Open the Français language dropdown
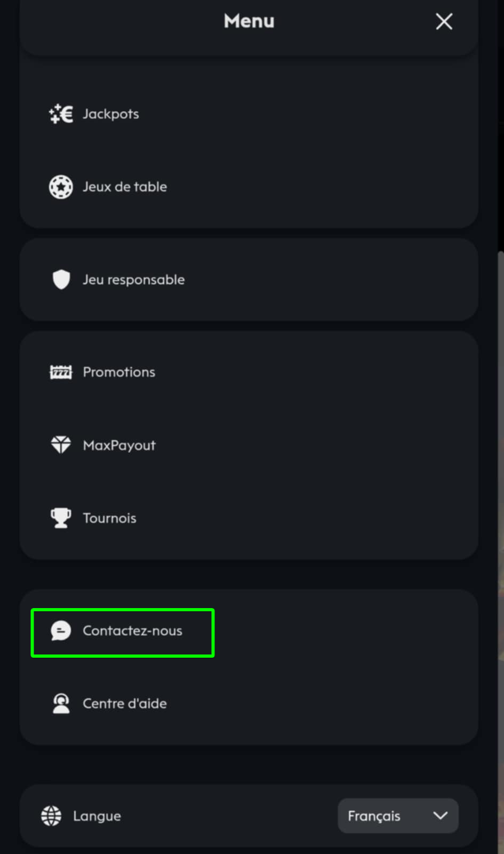 click(374, 816)
